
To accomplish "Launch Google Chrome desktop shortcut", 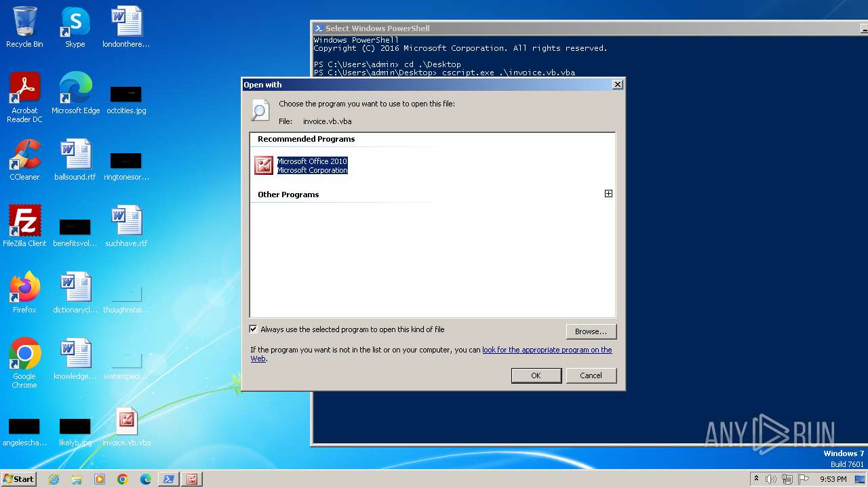I will pos(24,363).
